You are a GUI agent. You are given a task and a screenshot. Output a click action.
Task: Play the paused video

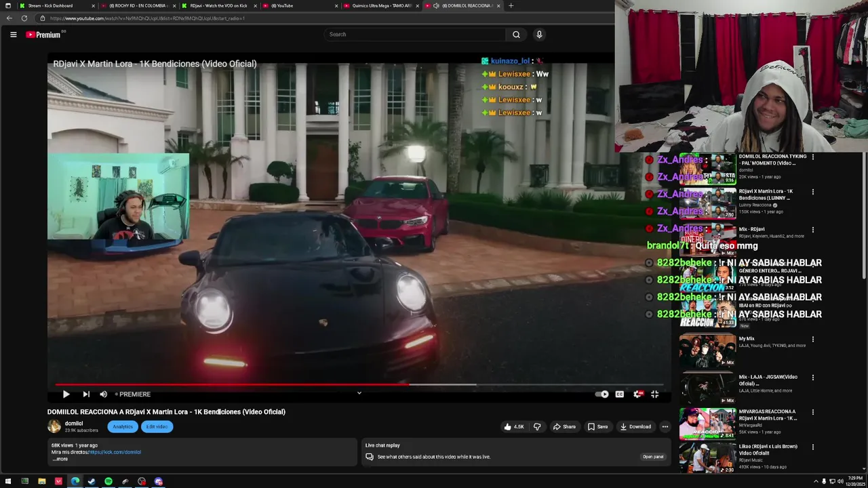[x=66, y=394]
